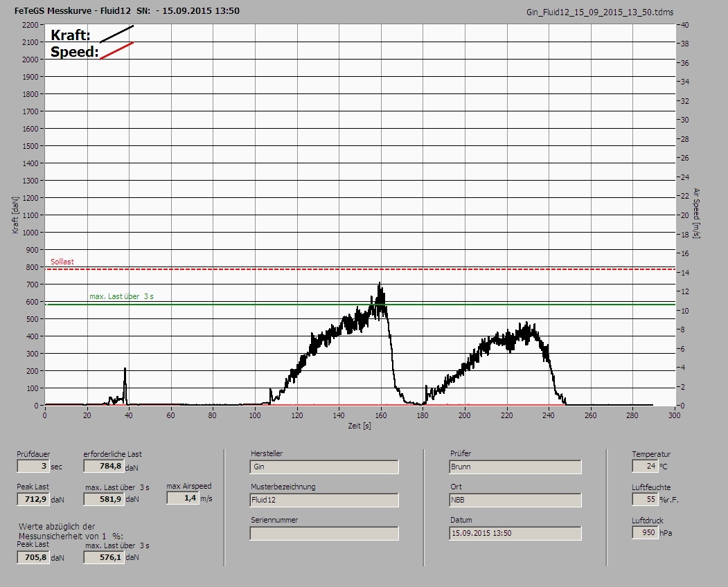
Task: Click the Prüfer field containing Brunn
Action: pyautogui.click(x=515, y=467)
